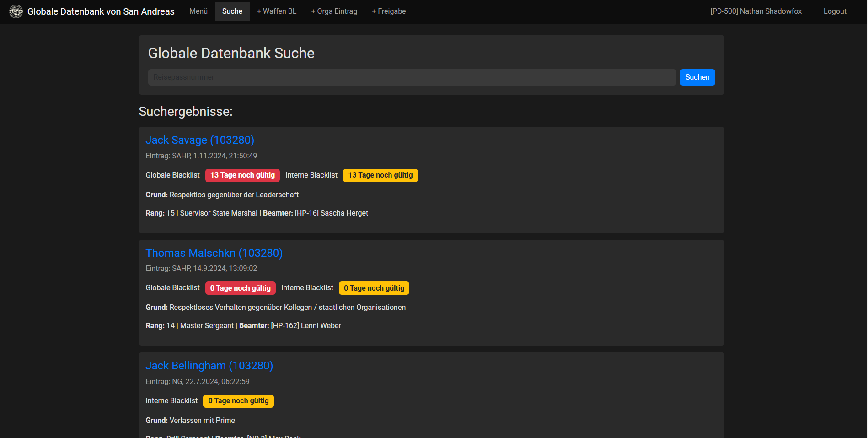Open the + Freigabe page
Viewport: 868px width, 438px height.
(389, 11)
